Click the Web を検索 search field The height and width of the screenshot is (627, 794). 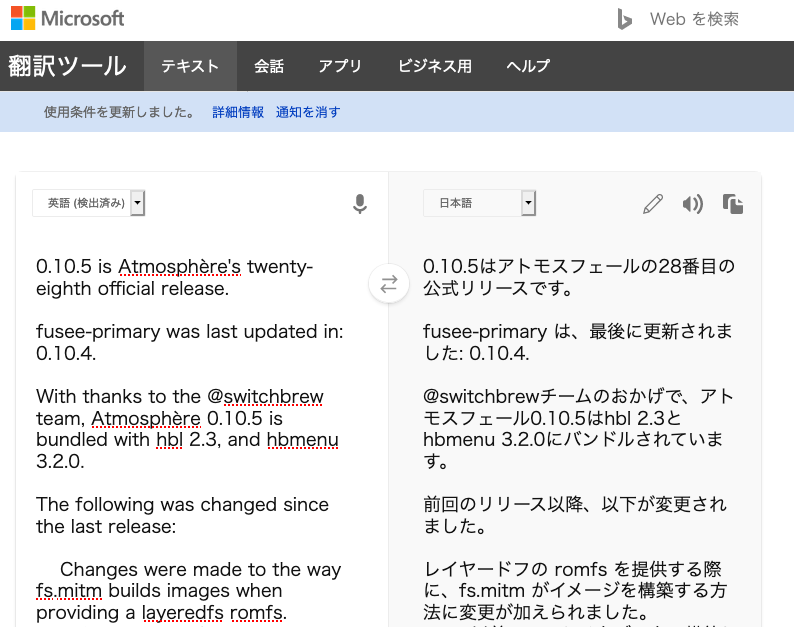(x=695, y=19)
